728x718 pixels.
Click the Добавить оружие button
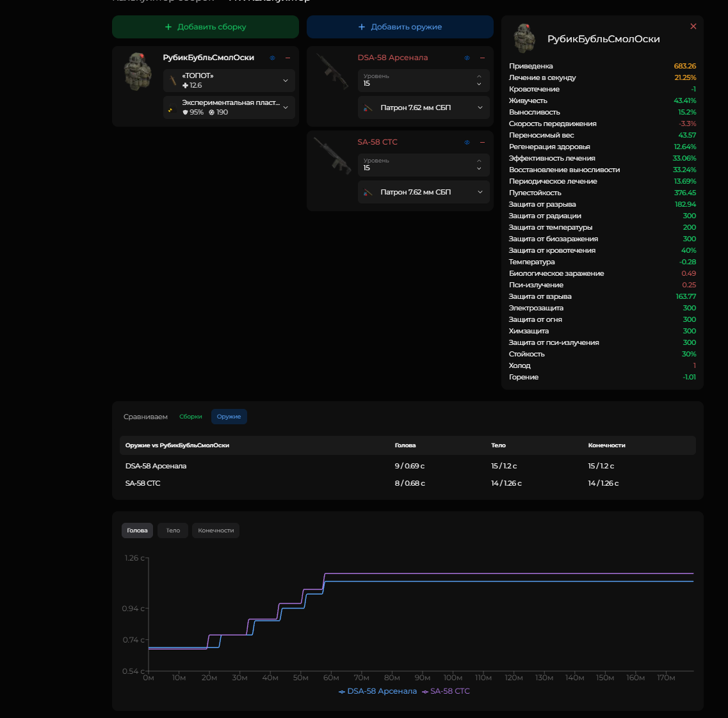tap(400, 27)
